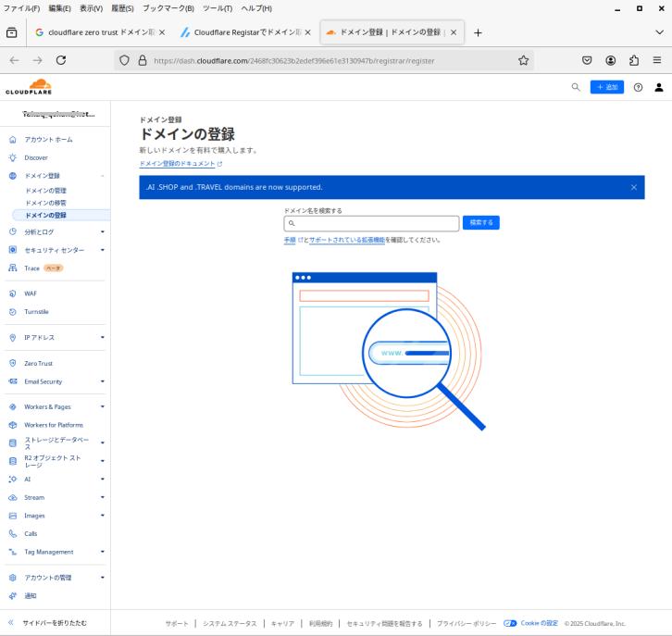672x636 pixels.
Task: Click the Tag Management icon
Action: point(13,552)
